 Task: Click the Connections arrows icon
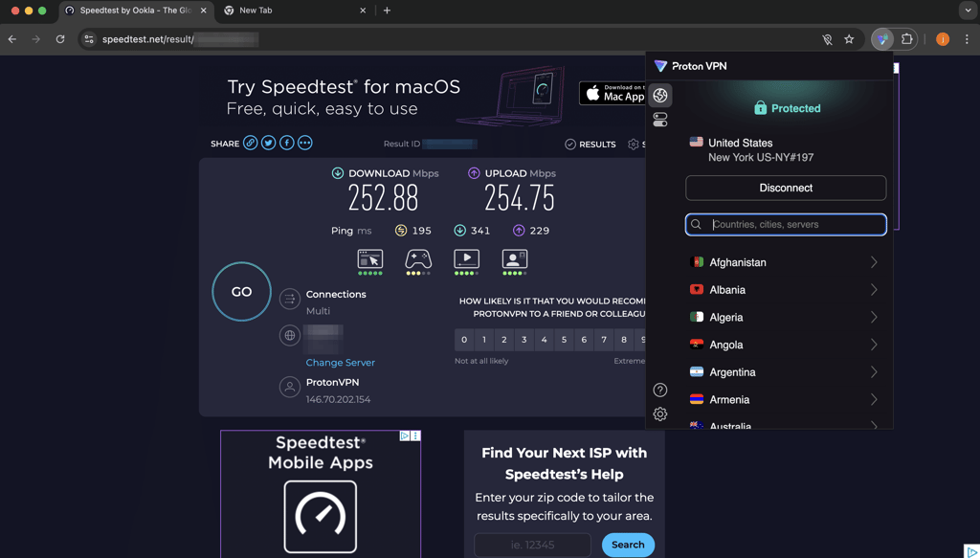(289, 300)
